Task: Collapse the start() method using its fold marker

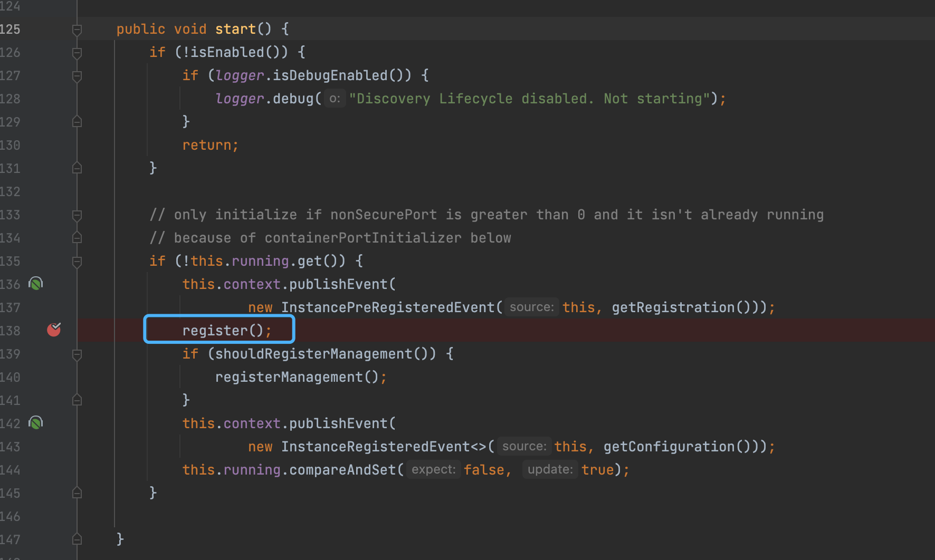Action: 77,30
